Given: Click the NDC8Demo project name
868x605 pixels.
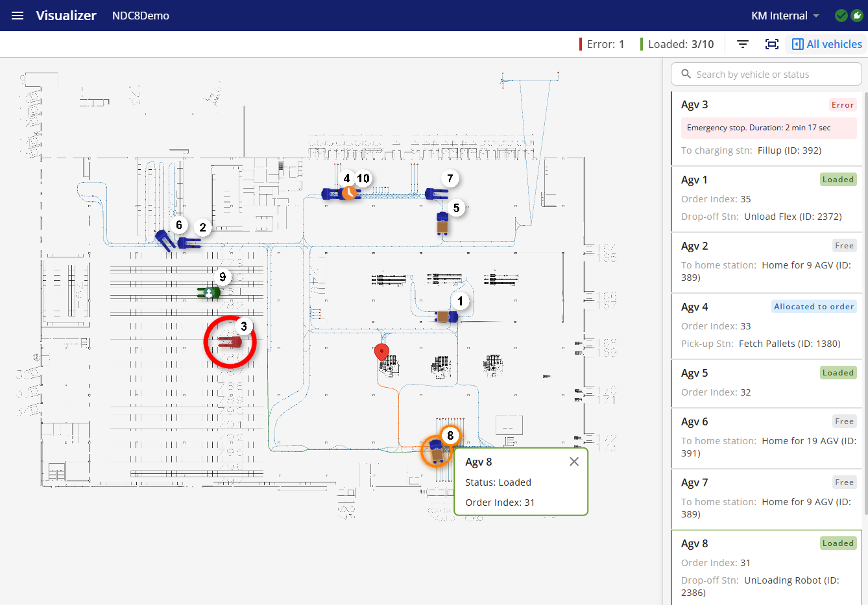Looking at the screenshot, I should pos(141,16).
